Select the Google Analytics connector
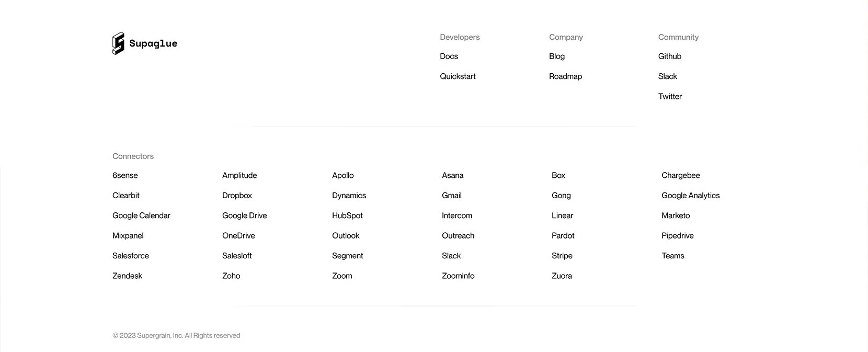Image resolution: width=868 pixels, height=352 pixels. coord(691,196)
